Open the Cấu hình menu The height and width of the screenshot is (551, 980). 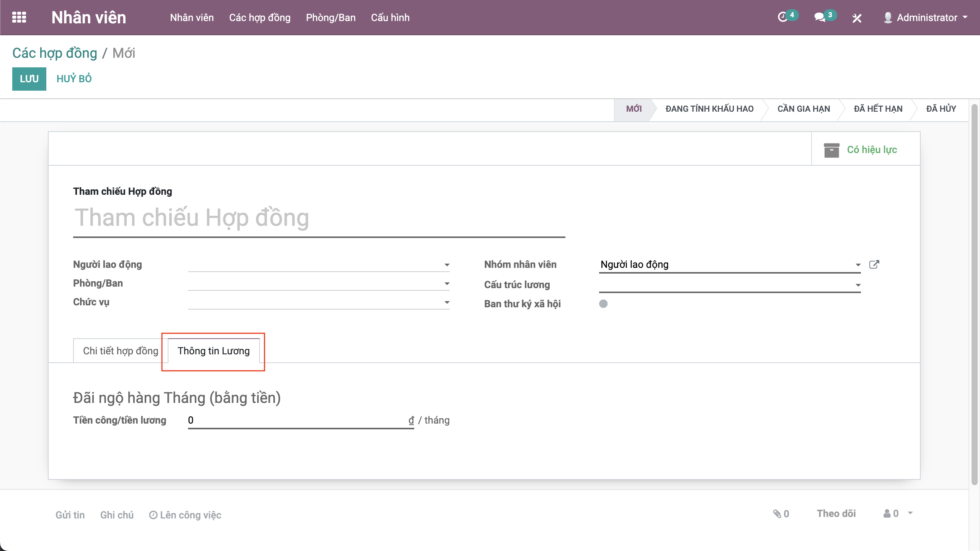tap(390, 18)
